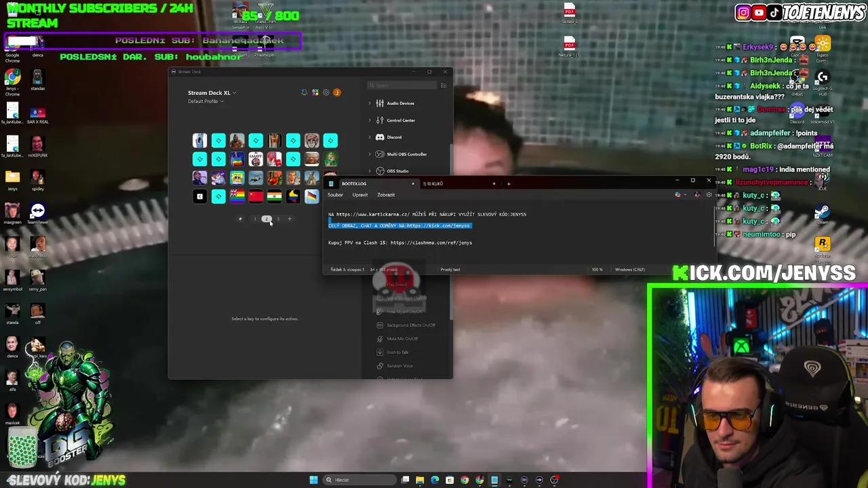The height and width of the screenshot is (488, 868).
Task: Click the Windows (CRLF) status entry
Action: click(x=630, y=270)
